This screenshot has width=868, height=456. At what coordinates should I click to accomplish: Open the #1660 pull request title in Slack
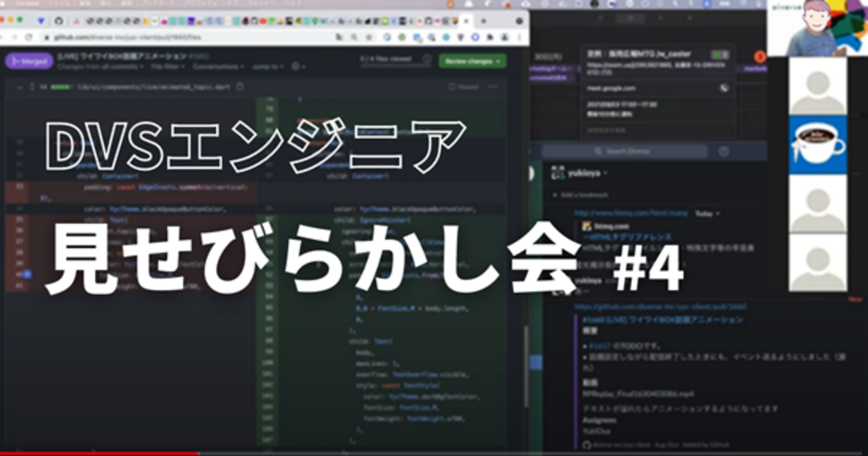662,320
